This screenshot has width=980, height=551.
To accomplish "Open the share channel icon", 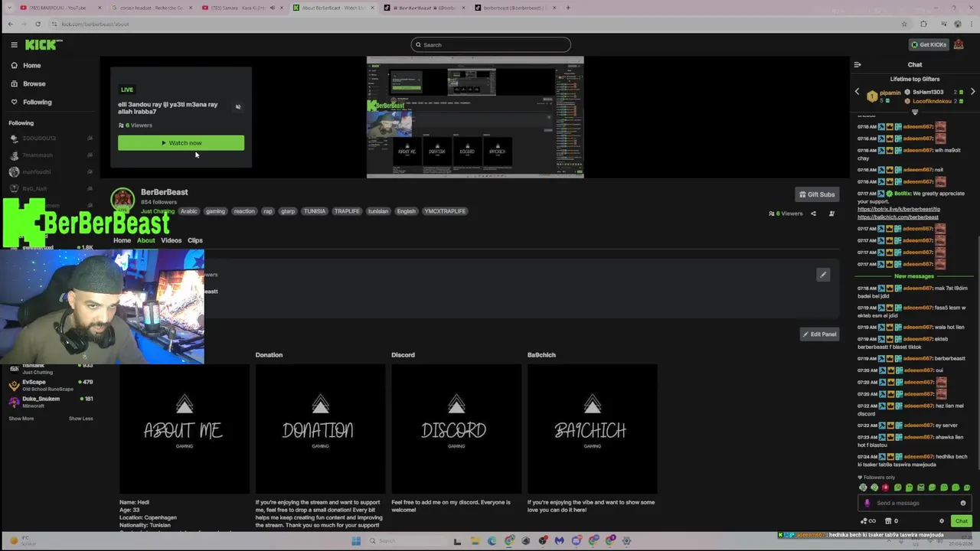I will pyautogui.click(x=813, y=214).
